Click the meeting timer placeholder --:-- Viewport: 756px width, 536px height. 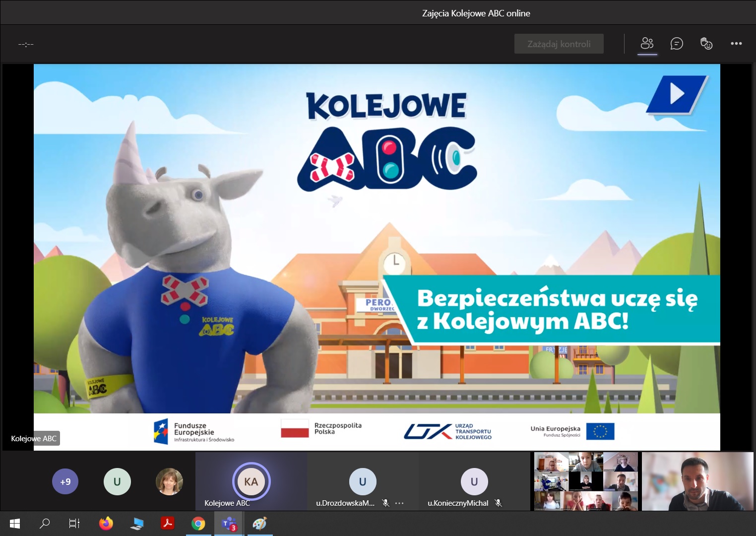click(26, 44)
